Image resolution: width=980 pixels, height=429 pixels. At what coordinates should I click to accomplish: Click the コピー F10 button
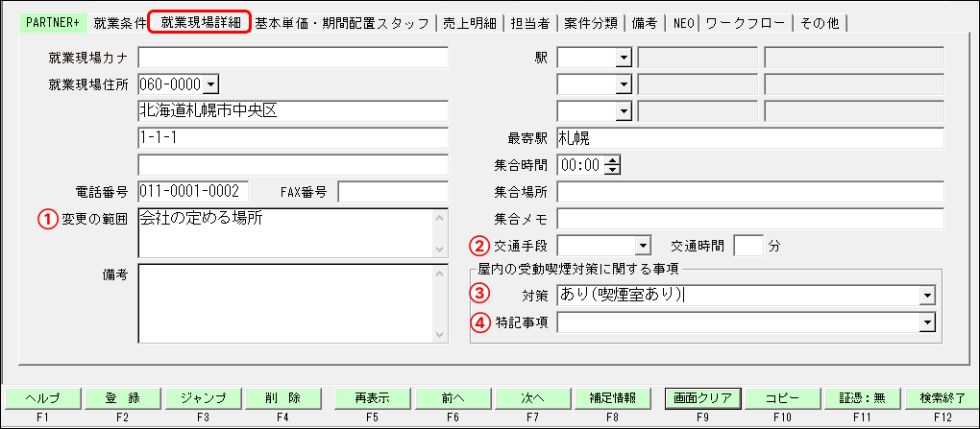[783, 398]
